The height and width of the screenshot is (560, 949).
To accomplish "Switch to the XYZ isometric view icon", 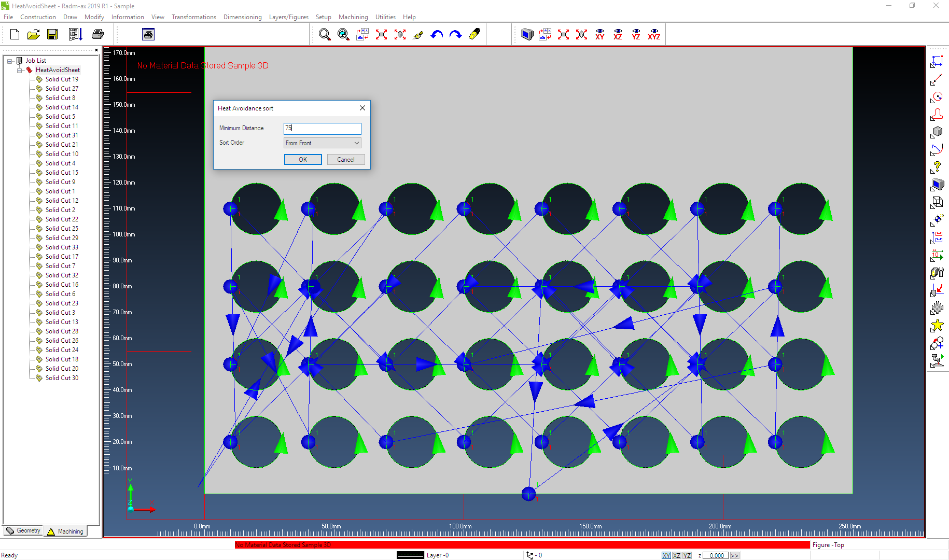I will pyautogui.click(x=654, y=35).
